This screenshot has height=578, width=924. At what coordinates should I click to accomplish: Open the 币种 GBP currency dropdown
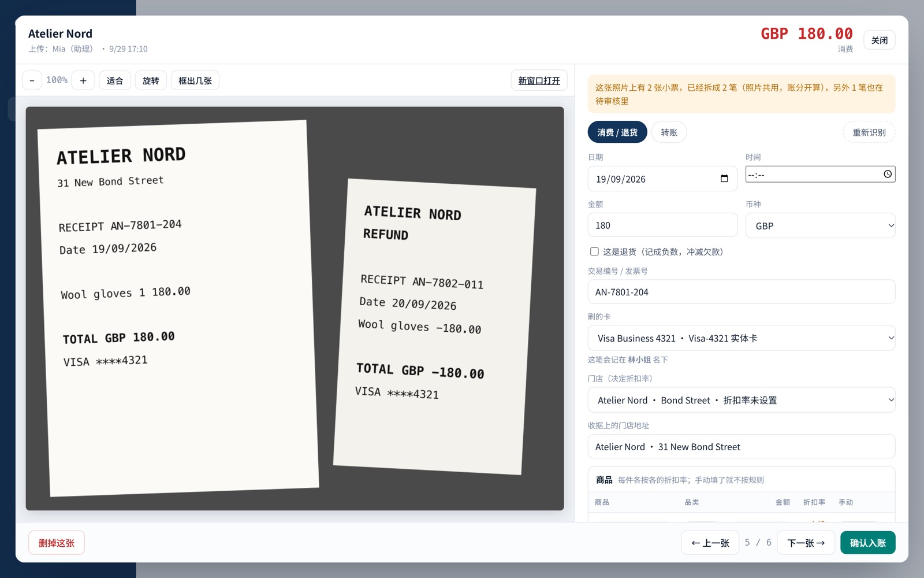pyautogui.click(x=820, y=225)
